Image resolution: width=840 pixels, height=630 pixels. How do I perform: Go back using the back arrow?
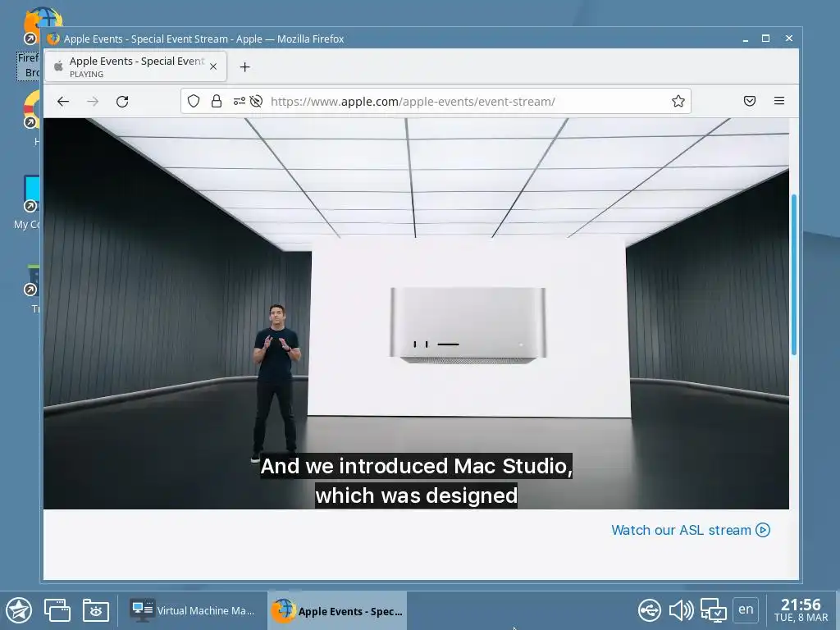click(63, 101)
